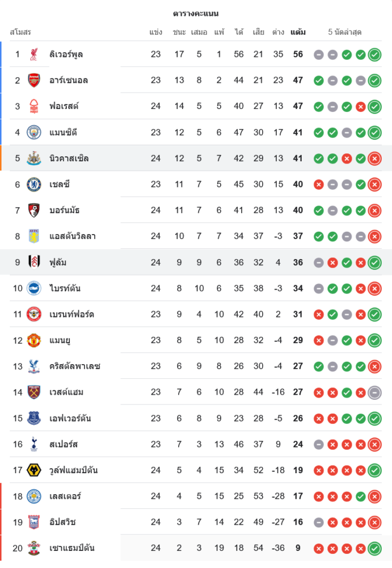Sort table by ชนะ column header

[179, 32]
